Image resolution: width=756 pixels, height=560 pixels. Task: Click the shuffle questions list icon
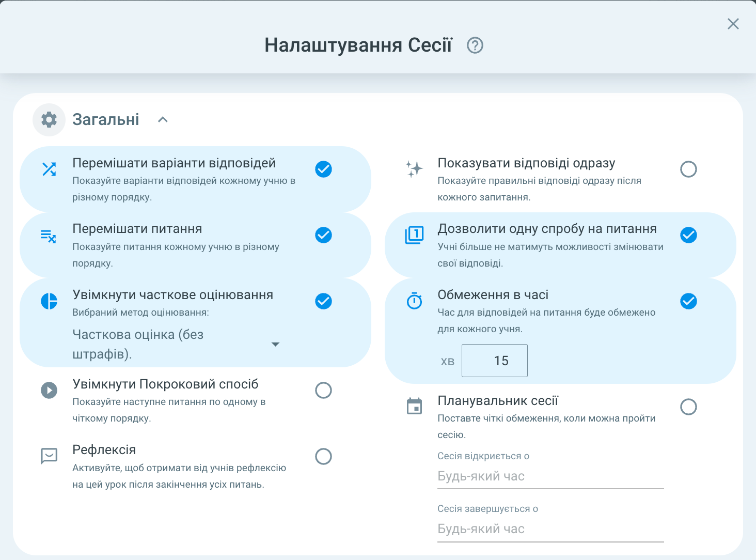pos(49,236)
